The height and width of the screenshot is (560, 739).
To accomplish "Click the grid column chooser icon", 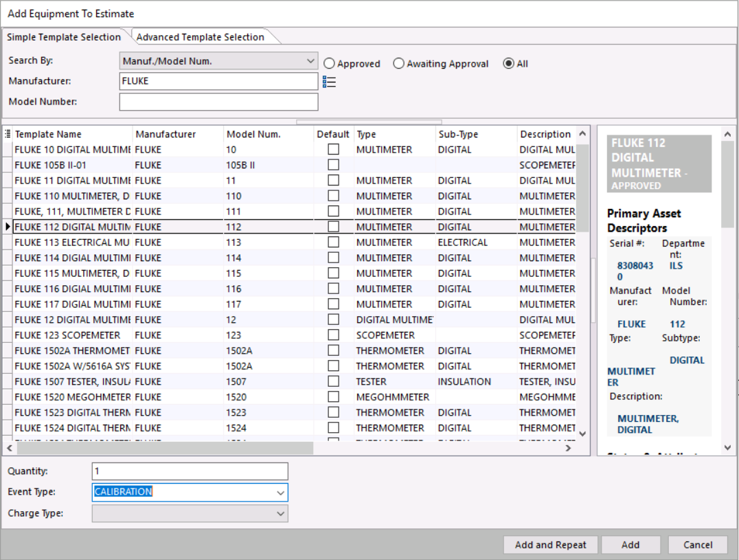I will tap(8, 134).
